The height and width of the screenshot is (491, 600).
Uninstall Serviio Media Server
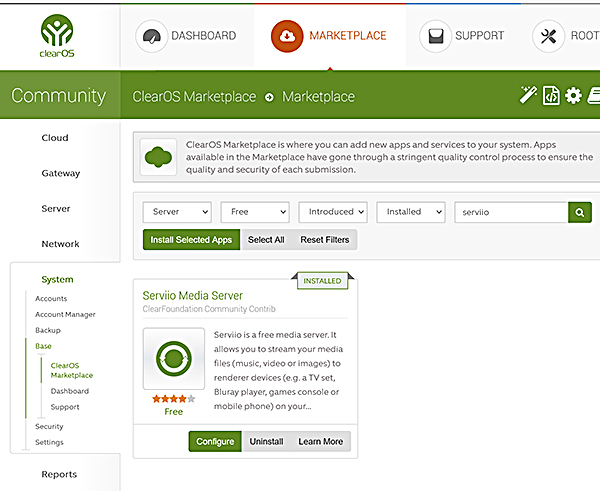point(266,441)
